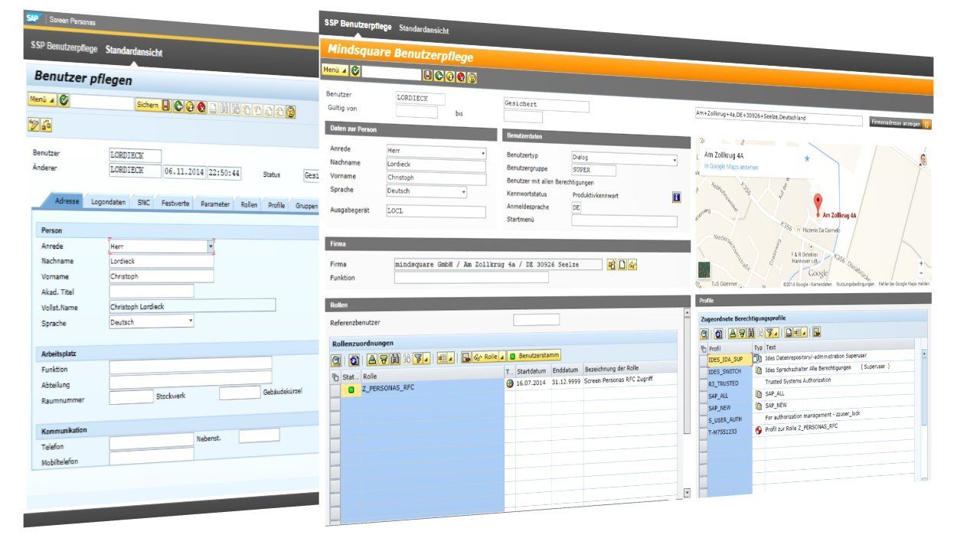Click the Ausgabegerät LOCL field
Viewport: 980px width, 551px height.
(x=436, y=211)
